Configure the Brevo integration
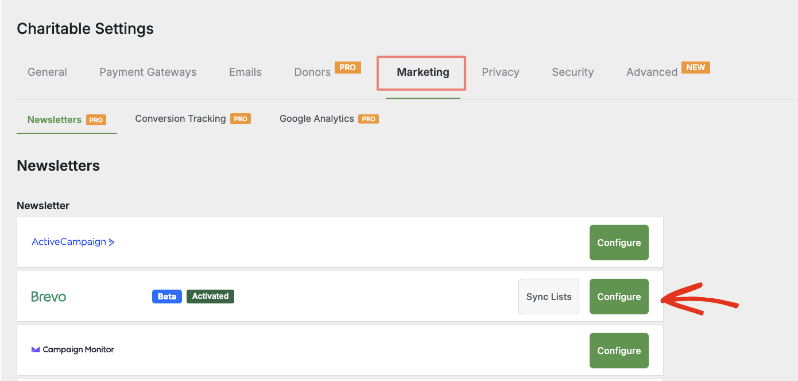 click(x=619, y=297)
